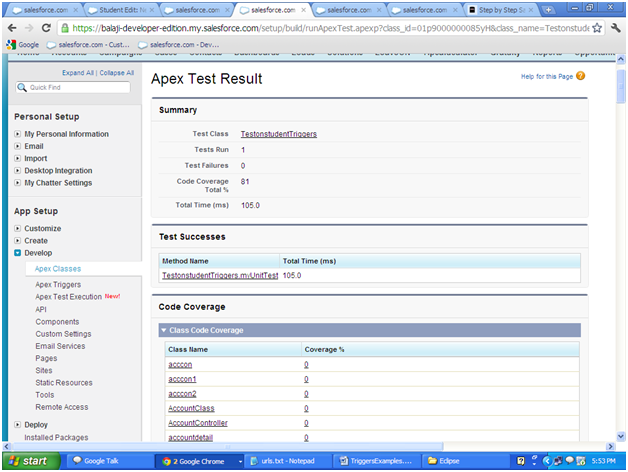
Task: Expand the Import section
Action: coord(18,158)
